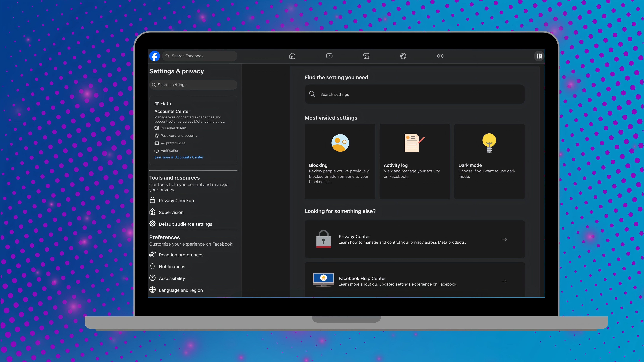Open the Watch video icon
The image size is (644, 362).
coord(329,56)
